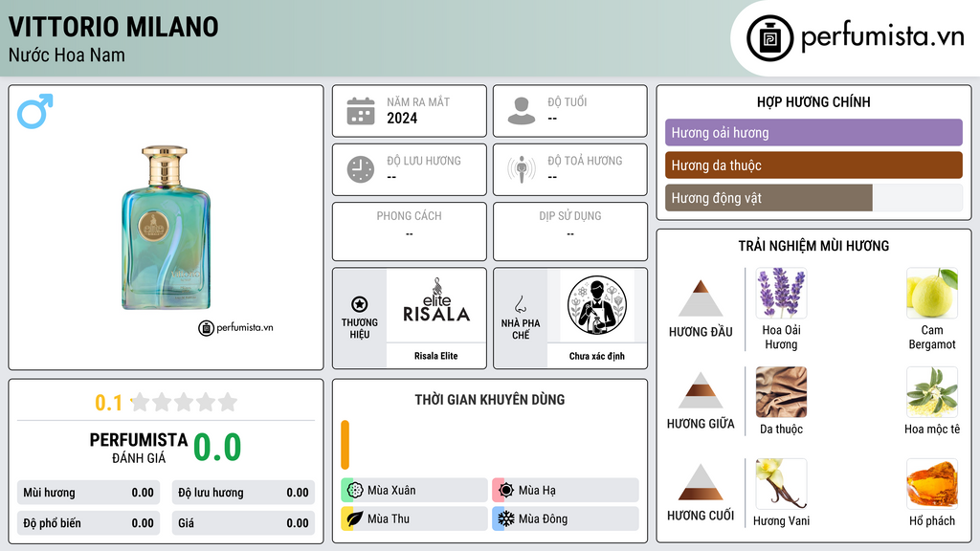The height and width of the screenshot is (551, 980).
Task: Click the perfumer illustration for Chưa xác định
Action: click(x=597, y=305)
